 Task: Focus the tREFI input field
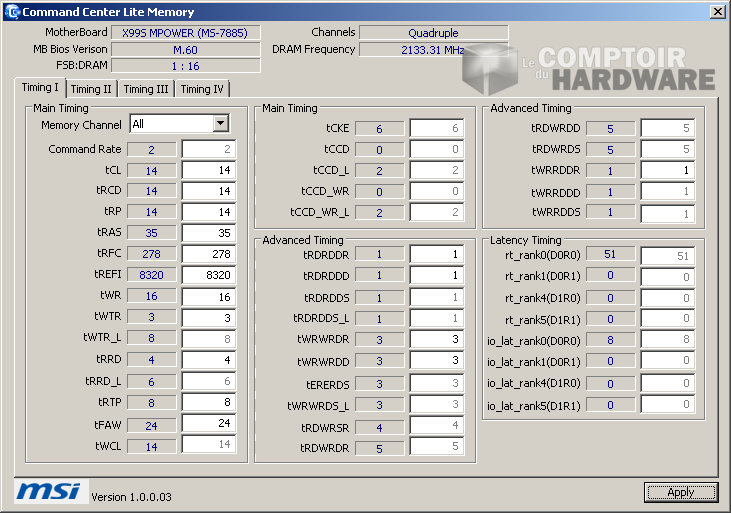click(x=209, y=275)
